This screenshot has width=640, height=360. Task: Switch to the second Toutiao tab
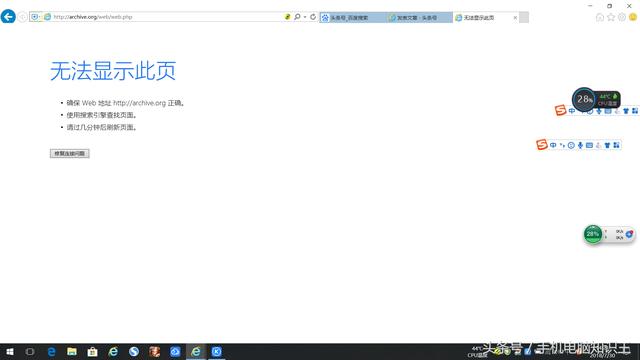(420, 18)
